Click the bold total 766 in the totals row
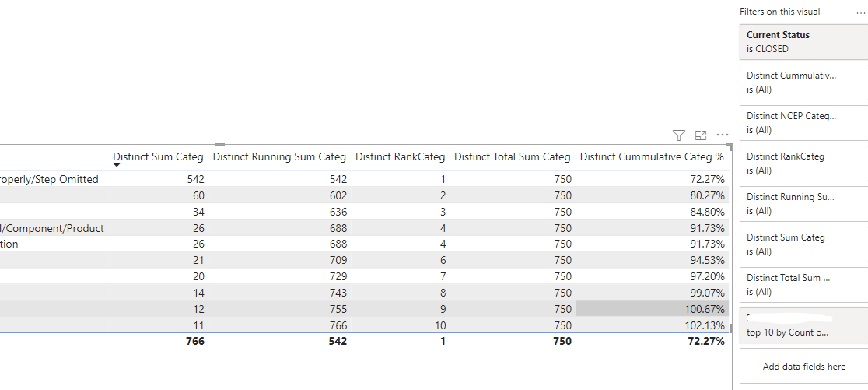Image resolution: width=868 pixels, height=390 pixels. point(195,341)
